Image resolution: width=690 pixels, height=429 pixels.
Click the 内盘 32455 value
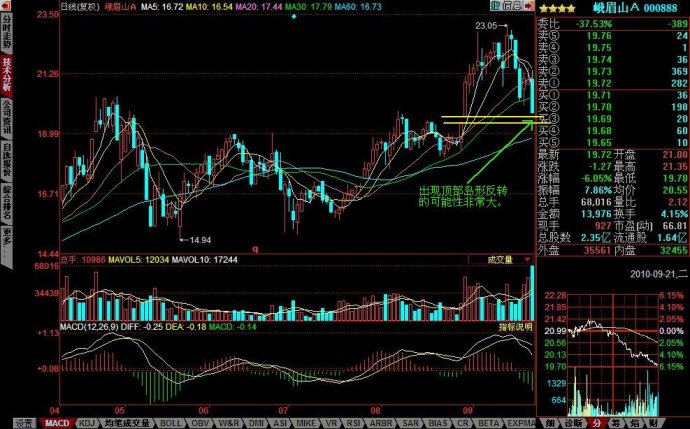(x=673, y=250)
